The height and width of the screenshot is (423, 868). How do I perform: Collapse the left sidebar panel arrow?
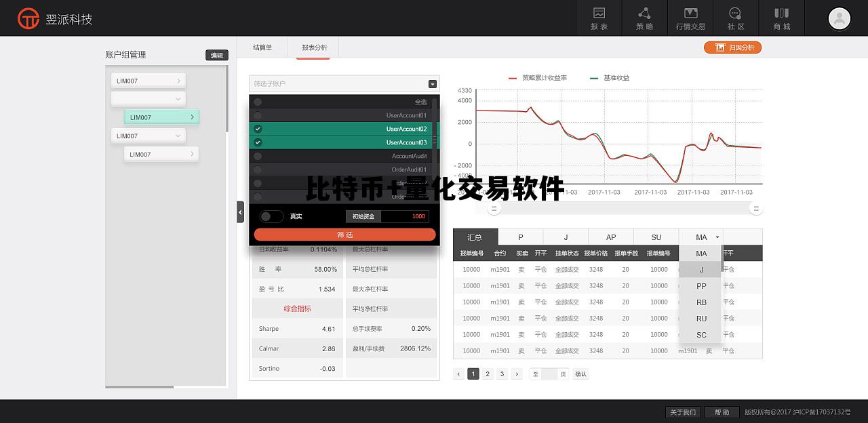240,212
